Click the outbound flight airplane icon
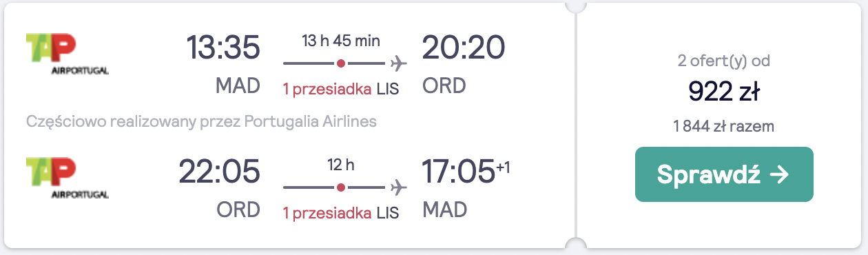Viewport: 868px width, 255px height. (398, 64)
